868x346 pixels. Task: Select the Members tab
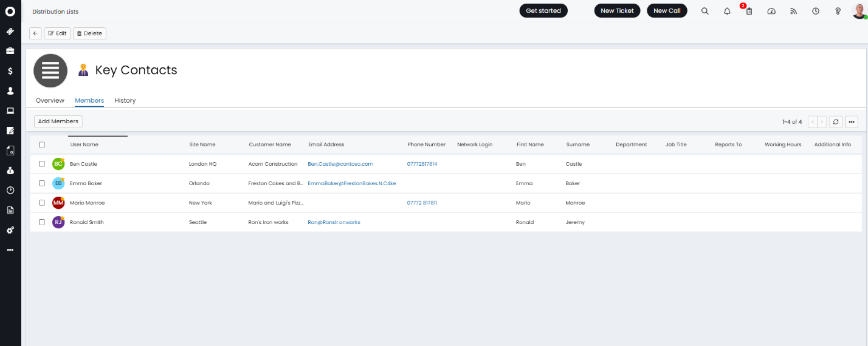89,100
